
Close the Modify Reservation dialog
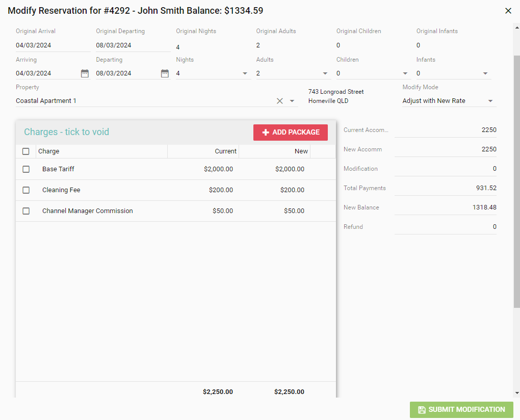point(508,11)
